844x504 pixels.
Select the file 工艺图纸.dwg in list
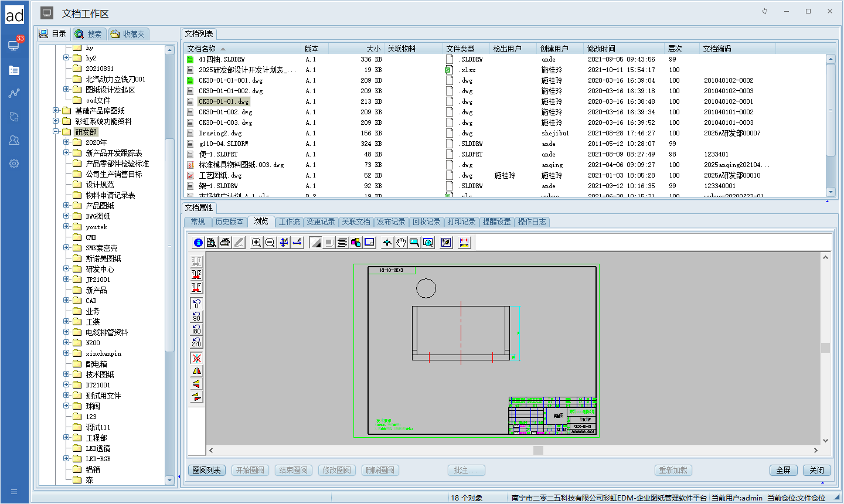tap(220, 175)
